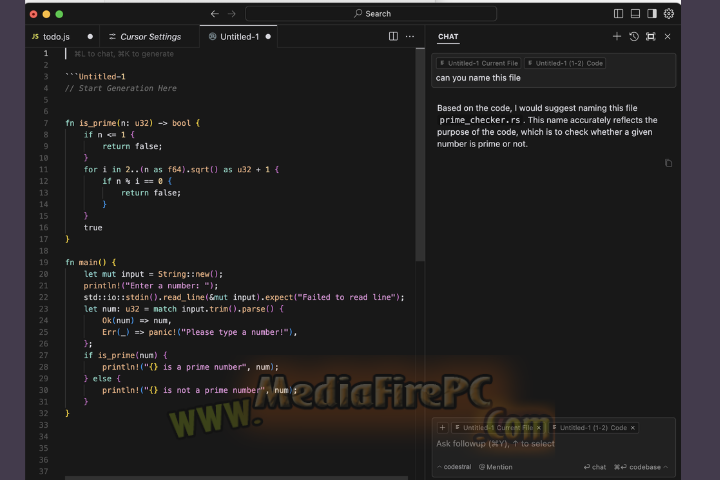
Task: Go forward with the right arrow
Action: 232,14
